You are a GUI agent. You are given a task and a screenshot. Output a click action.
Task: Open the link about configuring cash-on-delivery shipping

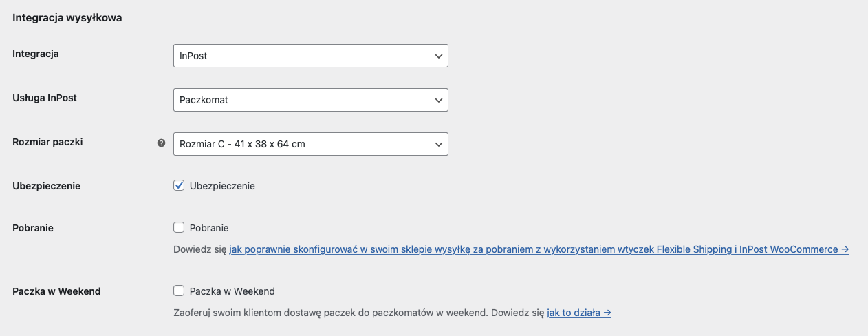[x=539, y=249]
